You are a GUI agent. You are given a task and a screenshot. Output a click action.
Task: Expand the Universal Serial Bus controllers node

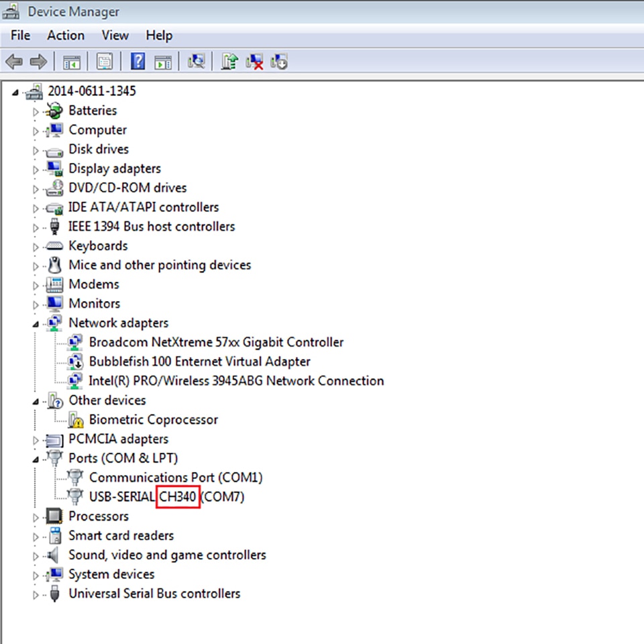(x=36, y=595)
